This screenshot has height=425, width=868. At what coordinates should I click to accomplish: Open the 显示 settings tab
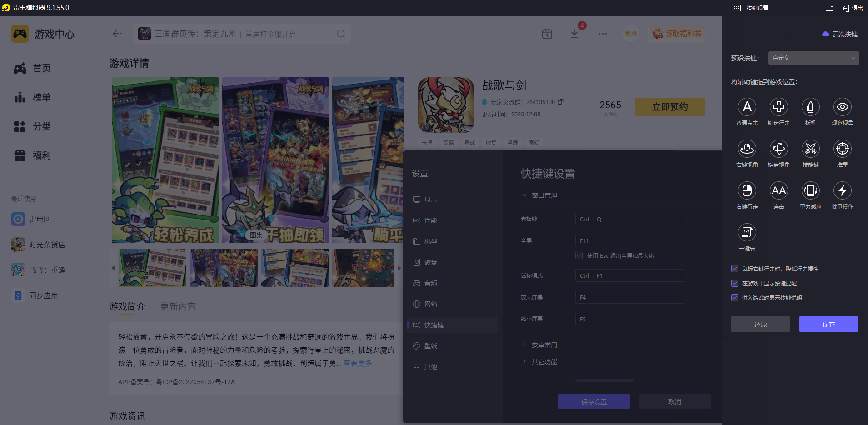tap(453, 200)
